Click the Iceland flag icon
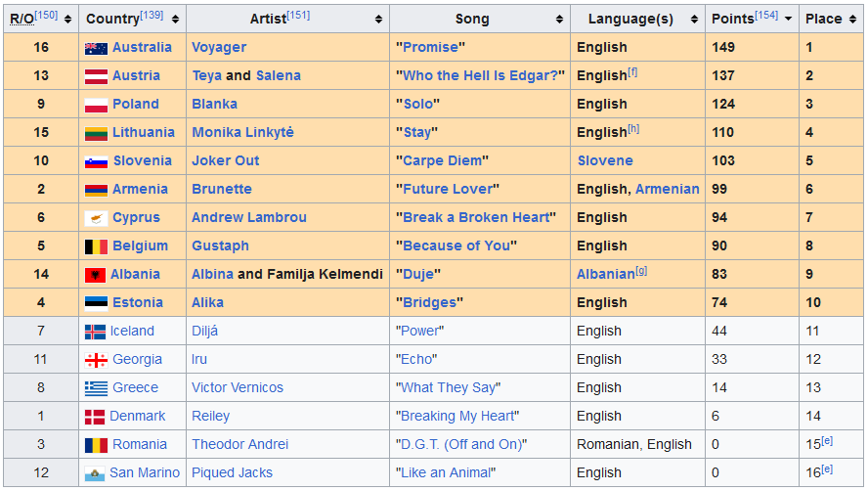The image size is (868, 491). point(95,332)
